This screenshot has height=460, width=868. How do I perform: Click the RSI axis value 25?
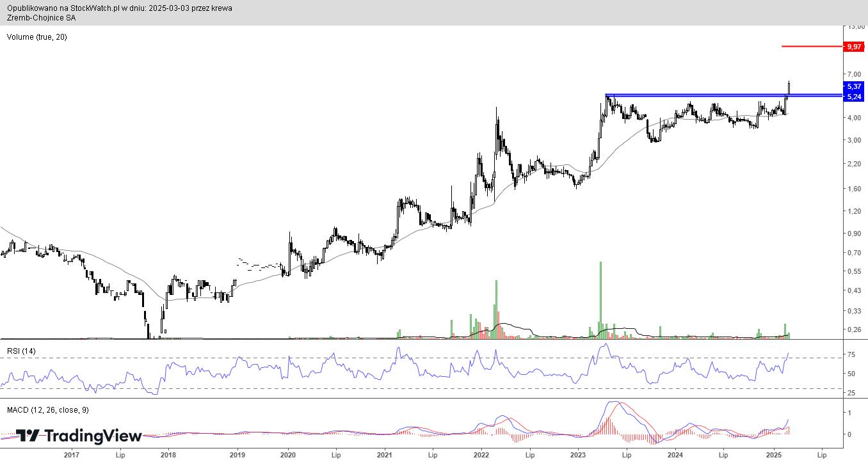(852, 393)
